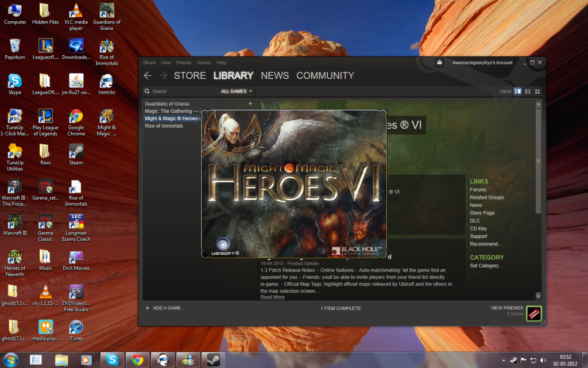Open the Steam inbox envelope icon
The height and width of the screenshot is (368, 588).
pos(439,62)
